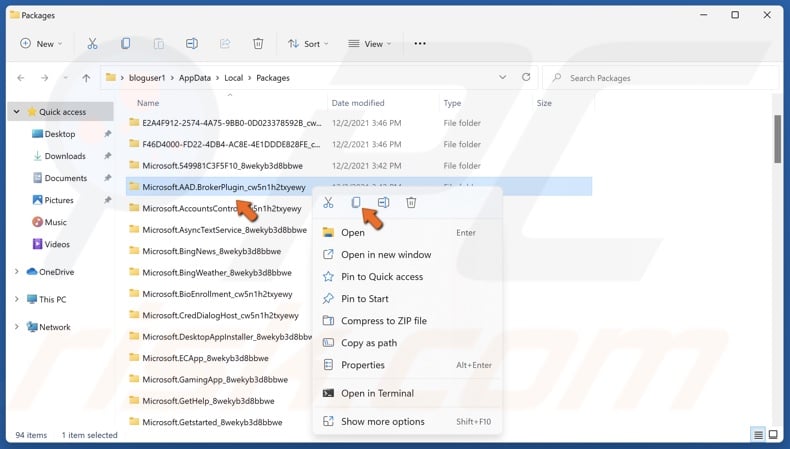Click the Delete trash icon in the toolbar
The height and width of the screenshot is (449, 790).
point(258,44)
